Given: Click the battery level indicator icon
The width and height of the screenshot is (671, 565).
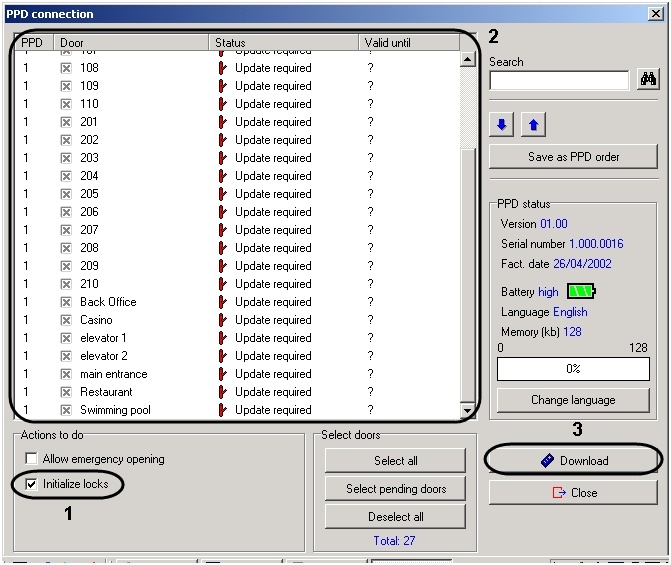Looking at the screenshot, I should [581, 292].
